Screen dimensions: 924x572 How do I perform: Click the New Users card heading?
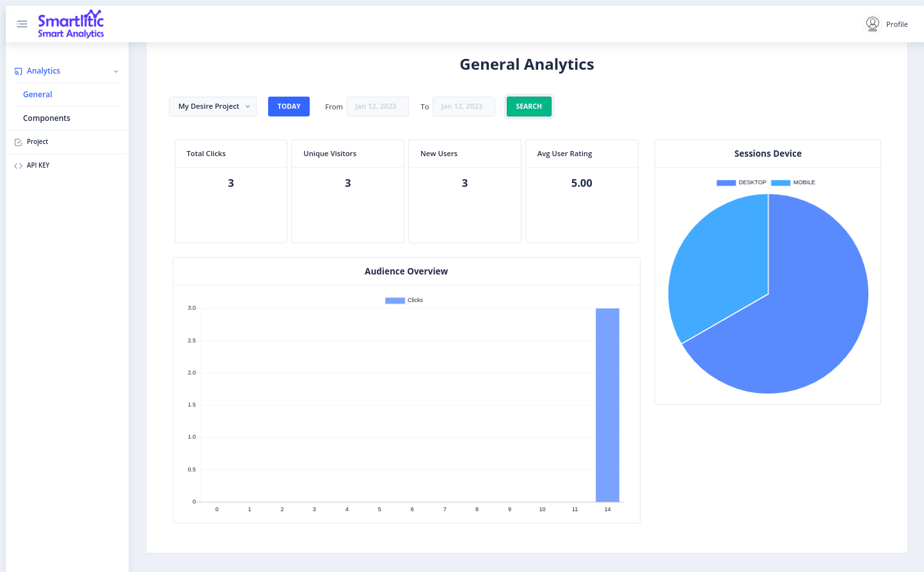click(439, 154)
